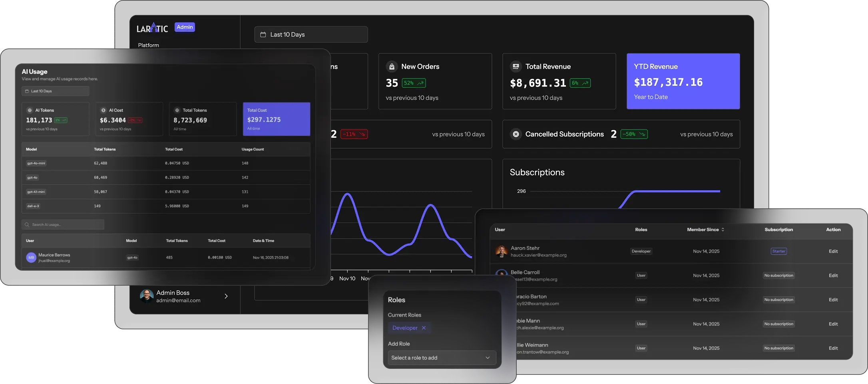Remove the Developer role chip

point(424,328)
